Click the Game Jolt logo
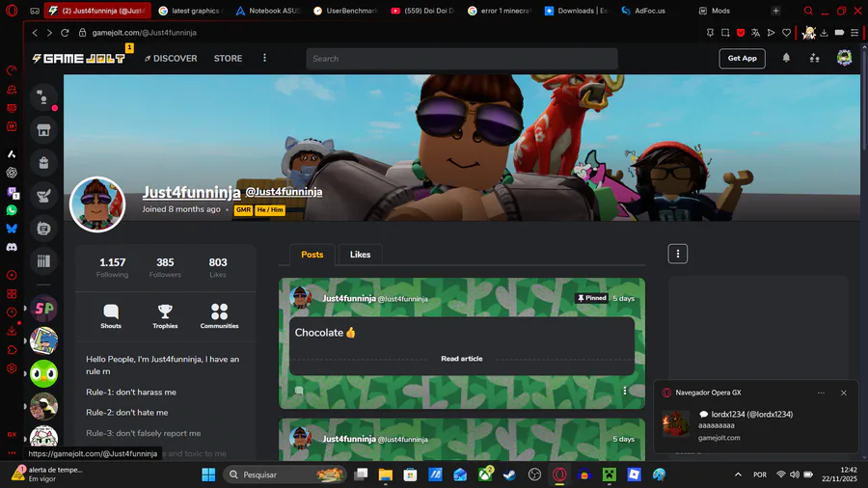This screenshot has height=488, width=868. pos(79,58)
